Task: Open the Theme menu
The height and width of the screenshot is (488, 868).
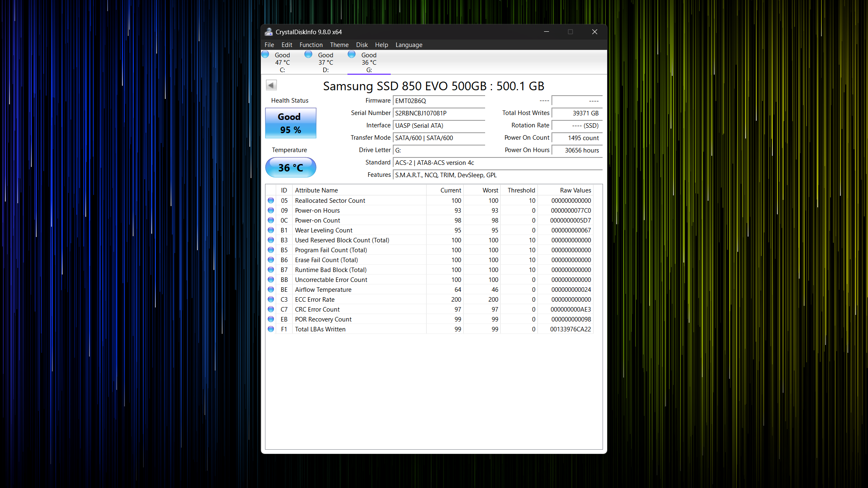Action: 339,45
